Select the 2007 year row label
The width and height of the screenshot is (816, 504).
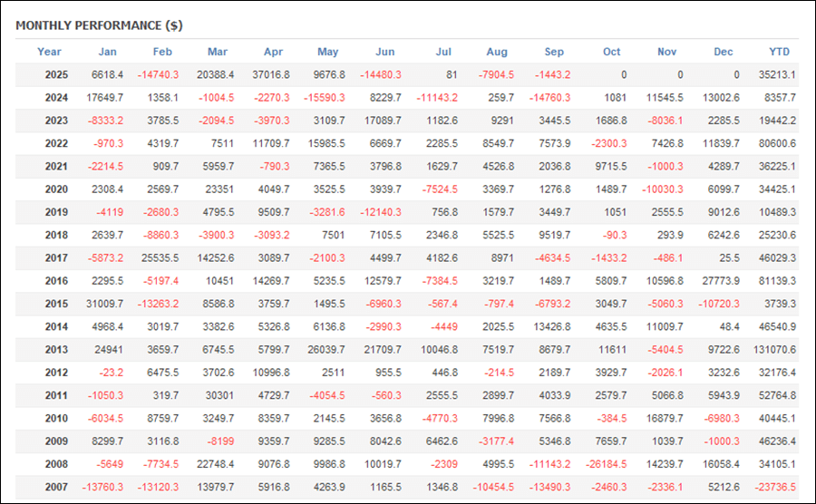56,488
